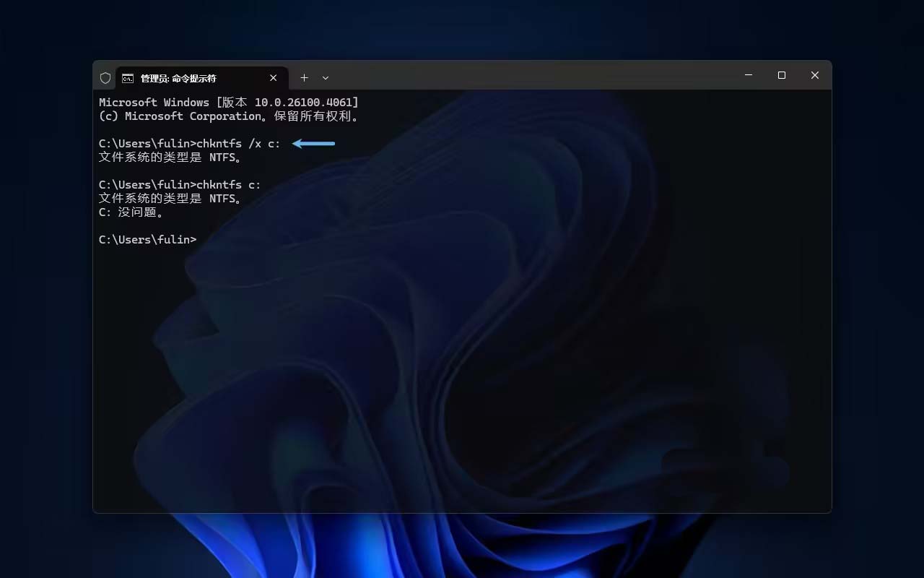Click the second 'chkntfs c:' command line
Image resolution: width=924 pixels, height=578 pixels.
click(x=229, y=185)
